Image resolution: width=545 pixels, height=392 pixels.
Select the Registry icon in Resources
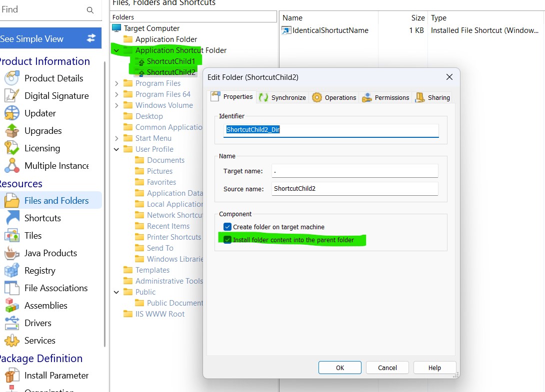coord(11,271)
